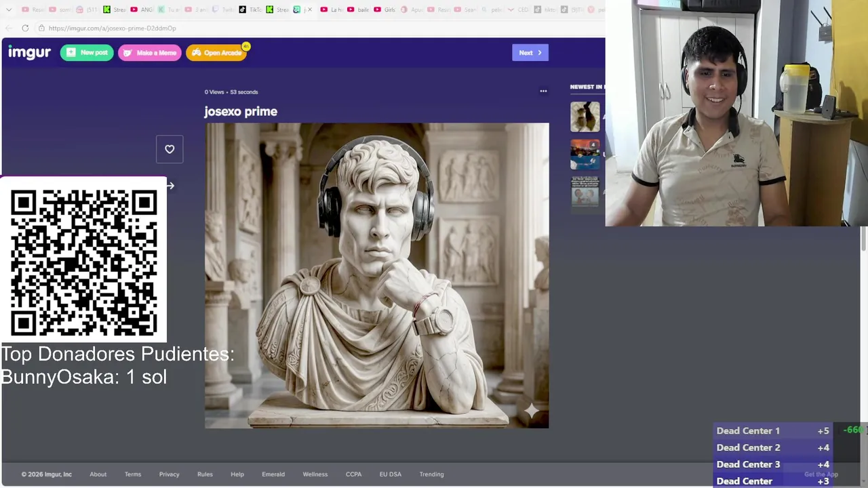Click the 'josexo prime' post title

pos(241,111)
